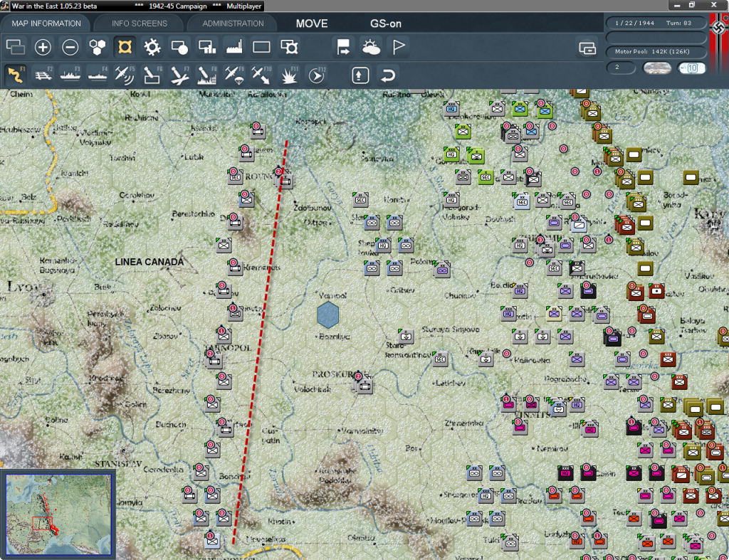The height and width of the screenshot is (560, 729).
Task: Click the Lvov city label
Action: [22, 286]
